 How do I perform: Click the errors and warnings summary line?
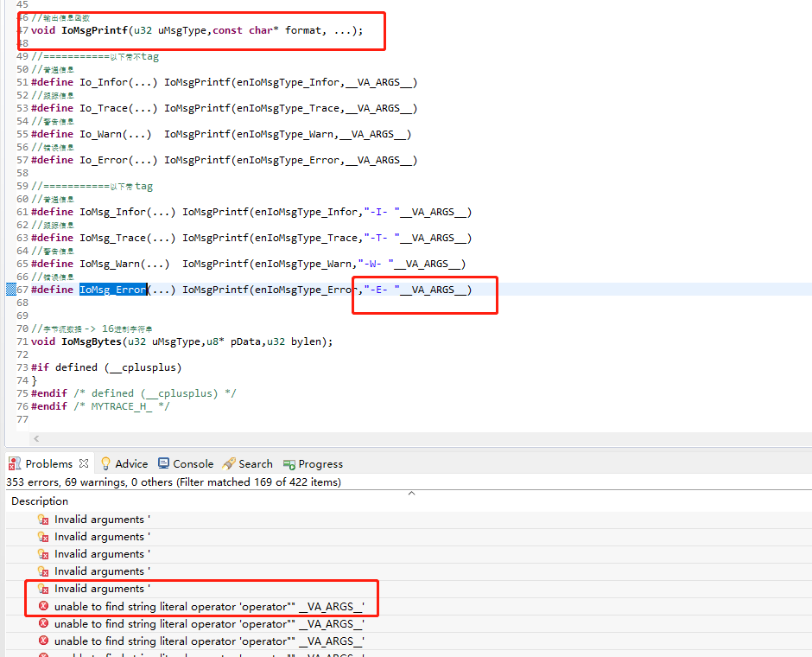(174, 482)
